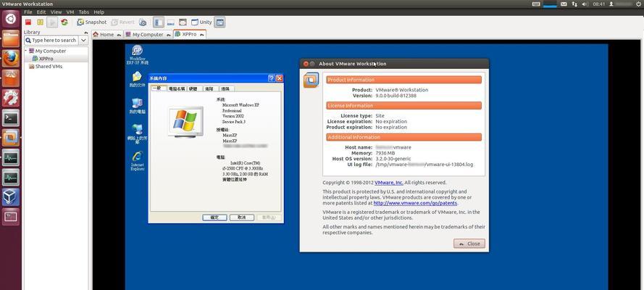Viewport: 644px width, 290px height.
Task: Click the Close button in About VMware Workstation
Action: (x=469, y=244)
